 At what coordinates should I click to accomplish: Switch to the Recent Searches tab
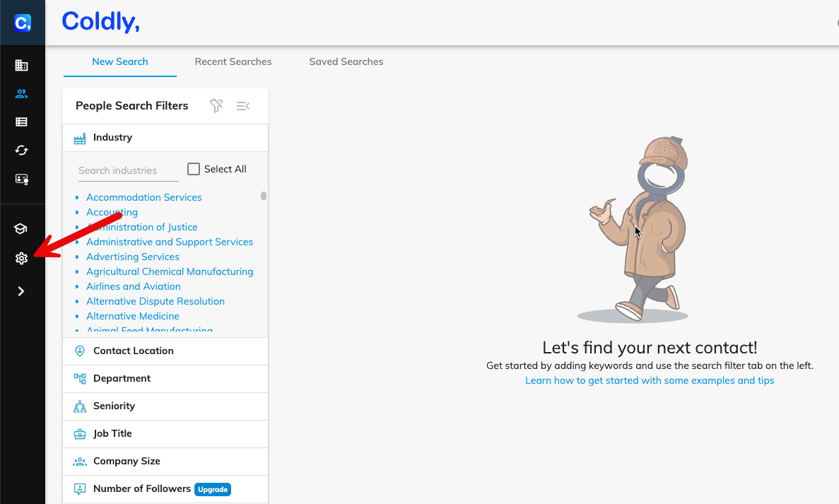(x=233, y=61)
